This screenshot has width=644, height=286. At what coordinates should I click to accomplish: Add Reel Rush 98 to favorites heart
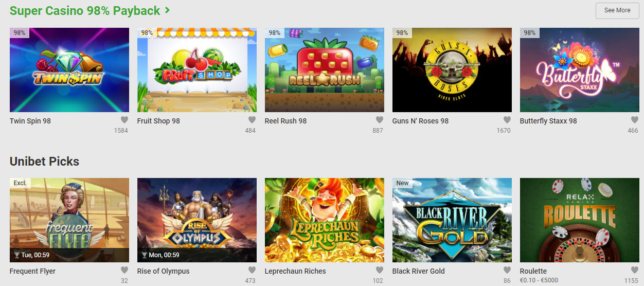click(x=380, y=120)
